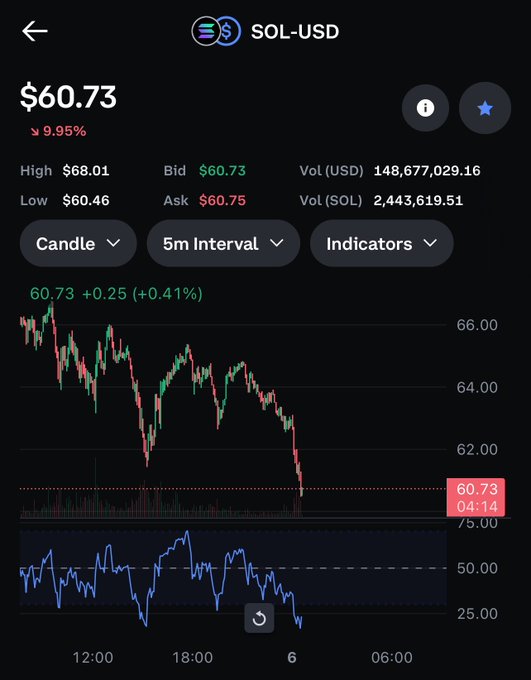Tap the red Ask price $60.75
This screenshot has width=531, height=680.
tap(222, 200)
